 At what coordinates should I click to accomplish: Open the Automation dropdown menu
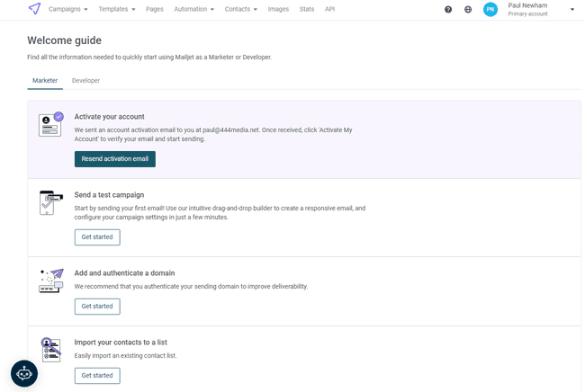tap(193, 9)
